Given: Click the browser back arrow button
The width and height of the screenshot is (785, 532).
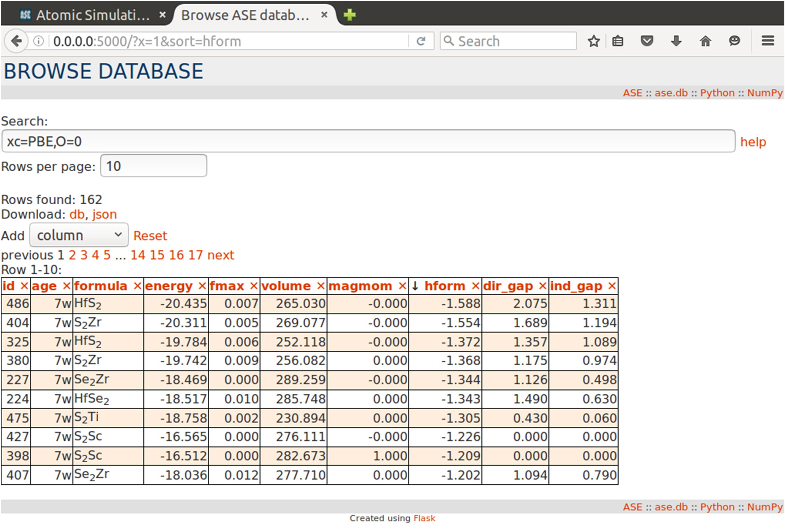Looking at the screenshot, I should (x=16, y=41).
